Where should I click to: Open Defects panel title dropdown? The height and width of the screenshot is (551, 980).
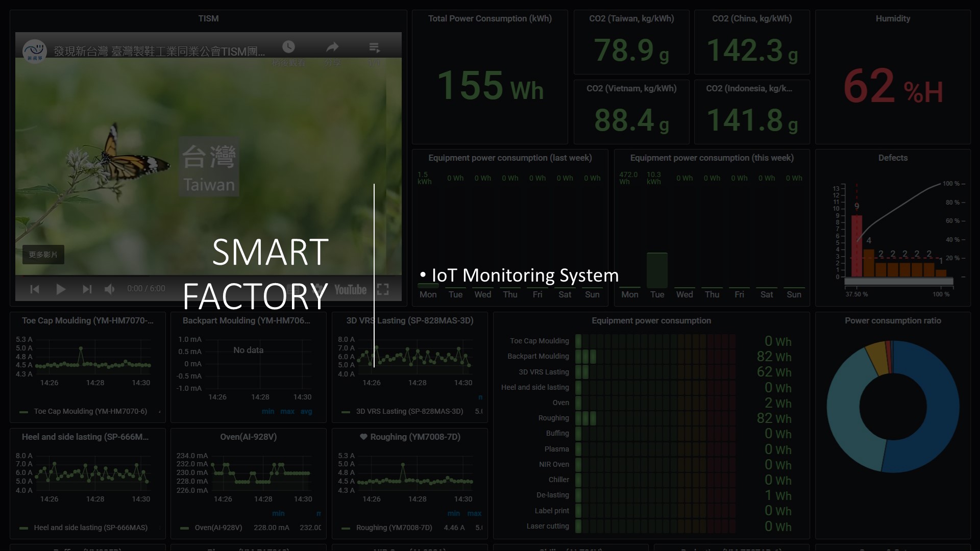tap(893, 158)
